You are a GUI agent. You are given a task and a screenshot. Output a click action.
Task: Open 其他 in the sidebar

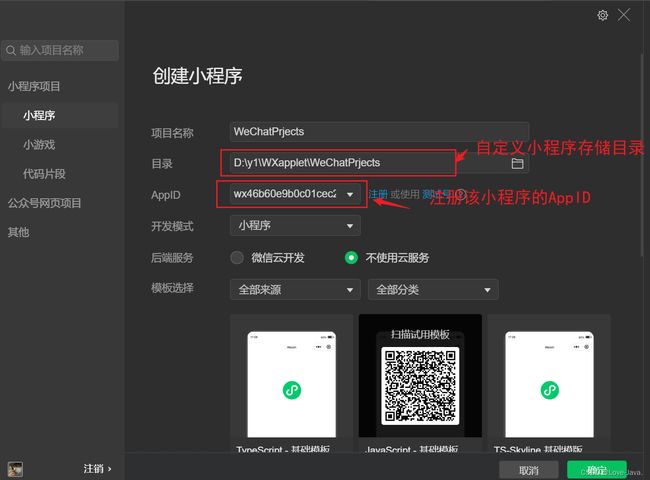point(18,232)
